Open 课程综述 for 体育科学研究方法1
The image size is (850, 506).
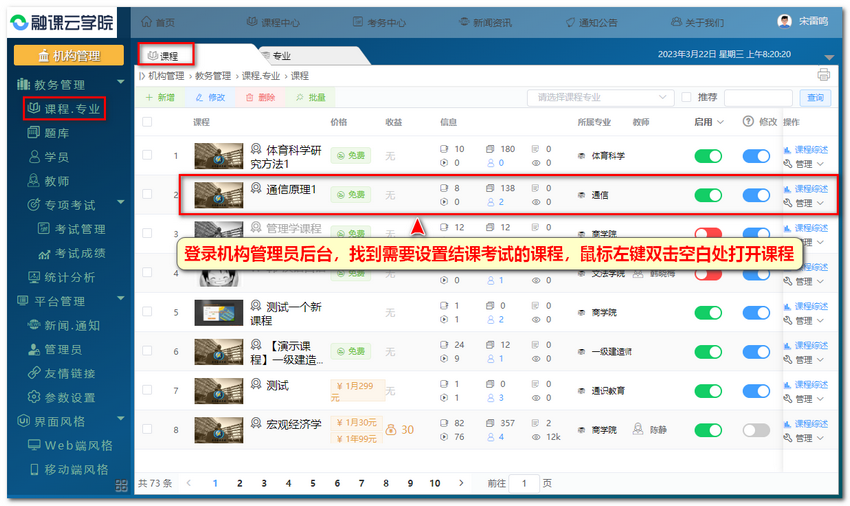coord(806,149)
